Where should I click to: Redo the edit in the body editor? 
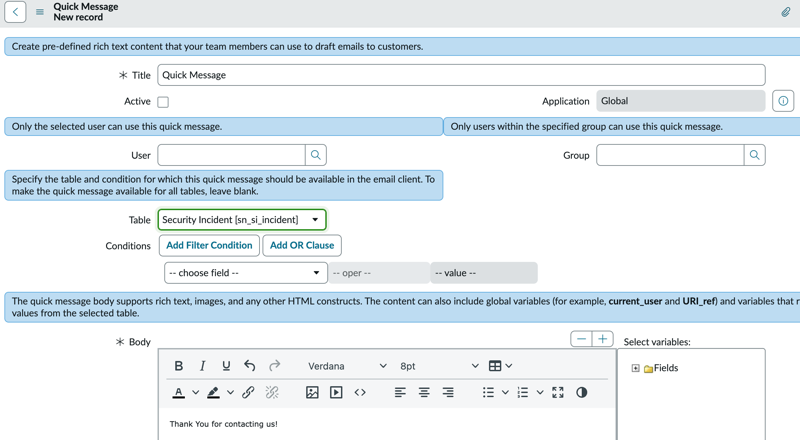click(x=274, y=365)
